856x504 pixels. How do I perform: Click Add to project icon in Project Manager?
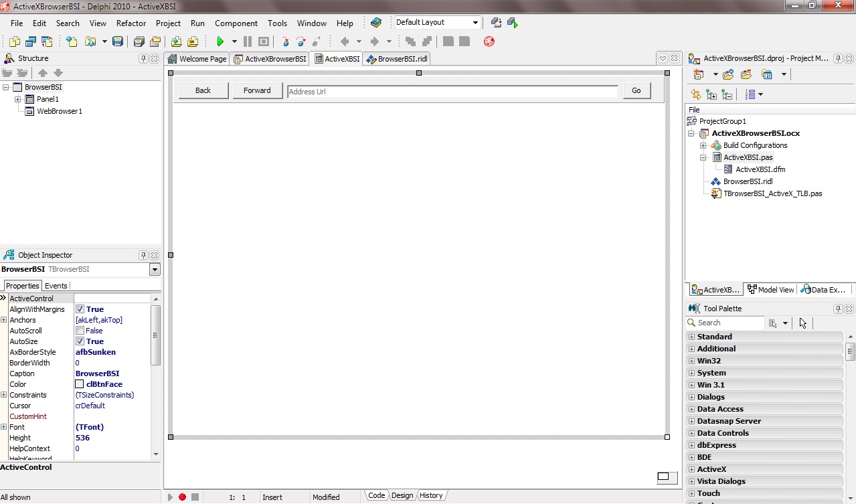tap(728, 74)
